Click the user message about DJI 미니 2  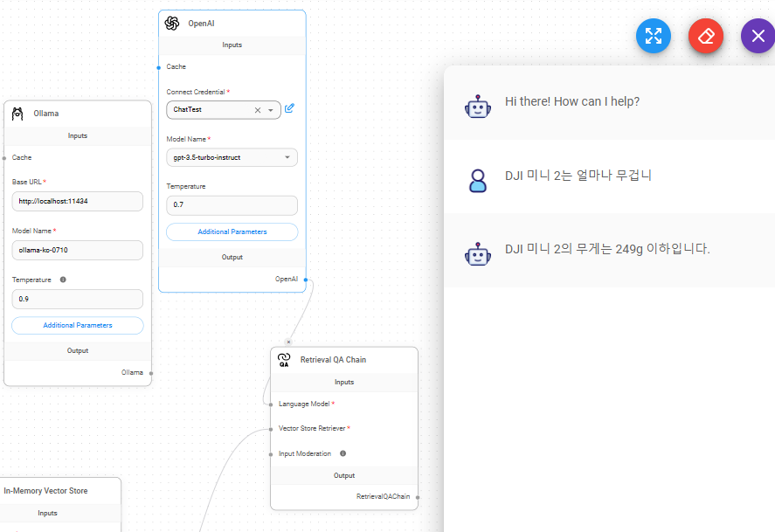pos(578,176)
